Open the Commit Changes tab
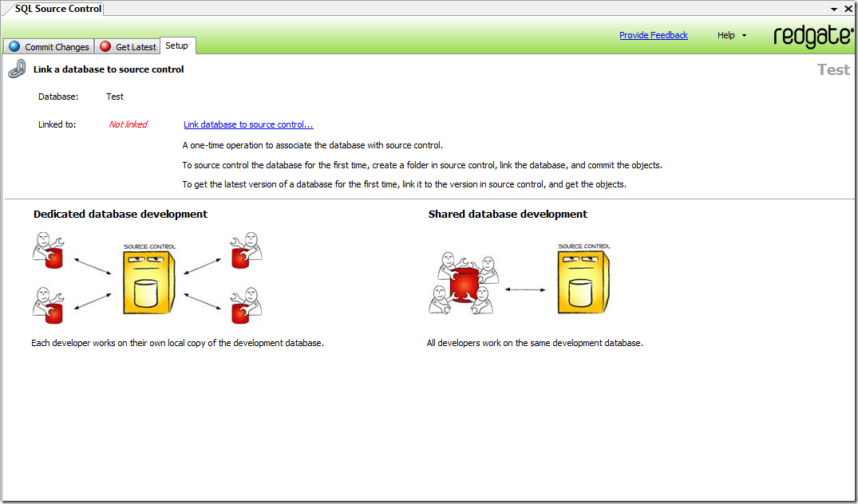858x504 pixels. [x=49, y=46]
